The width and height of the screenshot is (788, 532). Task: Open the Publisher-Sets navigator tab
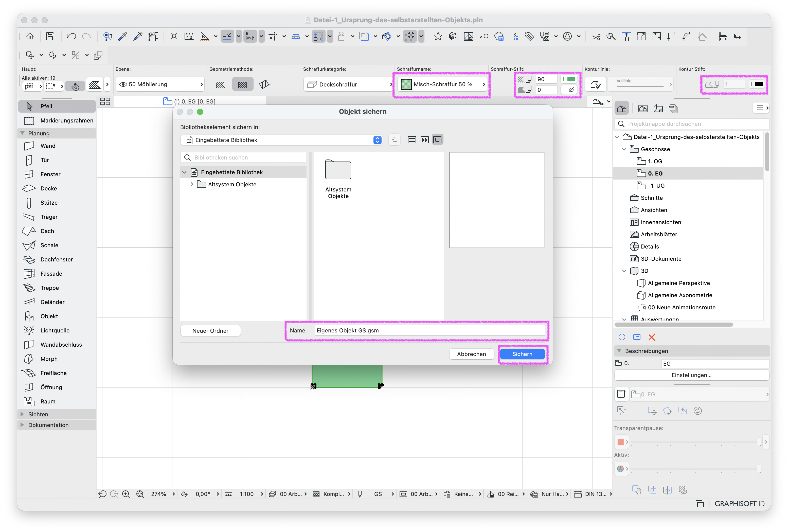673,109
